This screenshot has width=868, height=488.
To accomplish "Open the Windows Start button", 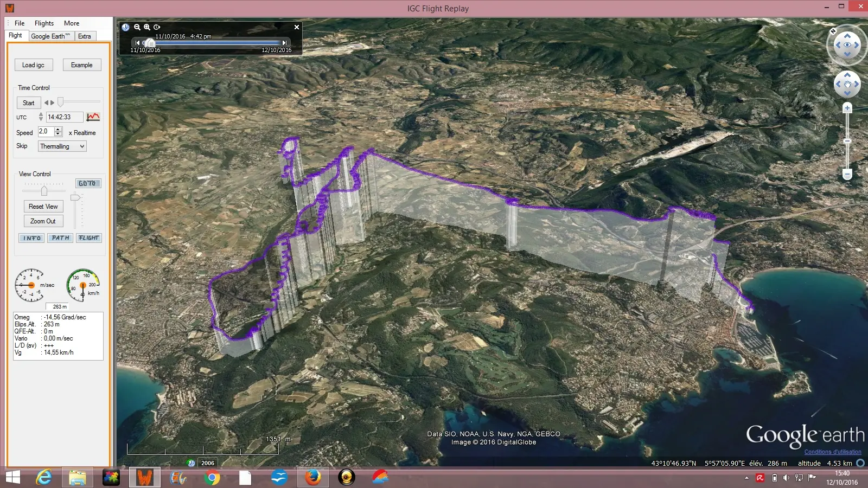I will (x=12, y=477).
